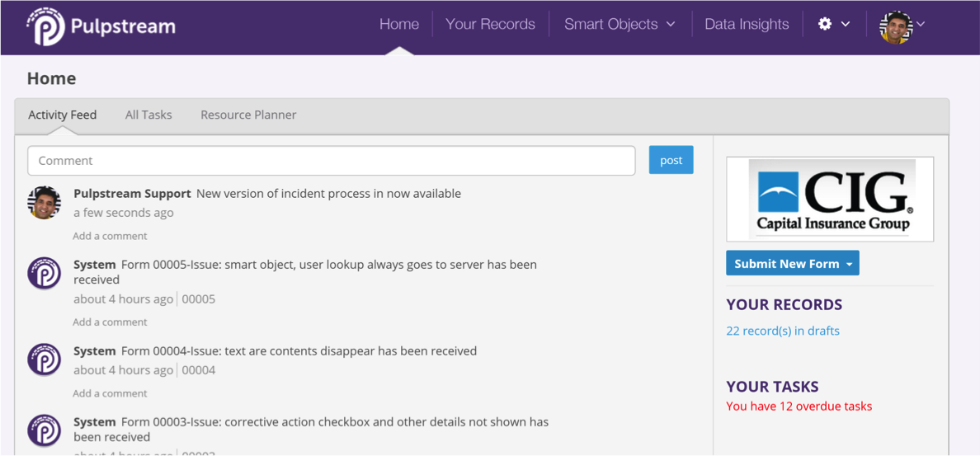This screenshot has width=980, height=456.
Task: Click the CIG Capital Insurance Group logo
Action: (830, 199)
